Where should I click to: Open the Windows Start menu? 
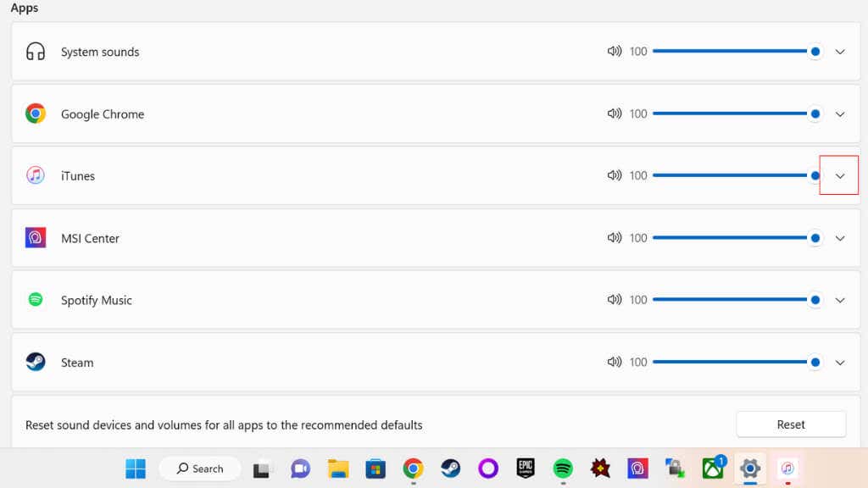pyautogui.click(x=136, y=469)
